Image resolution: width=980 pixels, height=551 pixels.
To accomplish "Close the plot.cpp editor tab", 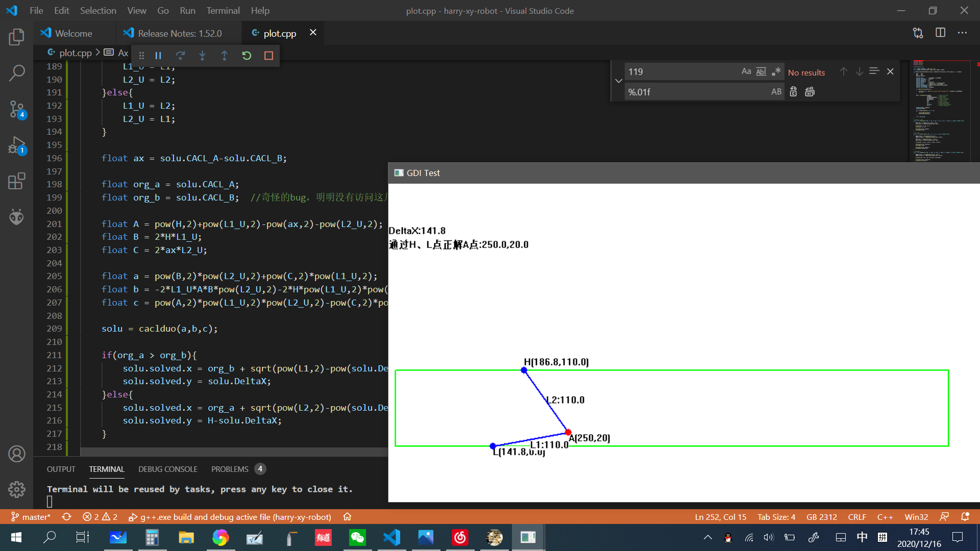I will (x=313, y=33).
